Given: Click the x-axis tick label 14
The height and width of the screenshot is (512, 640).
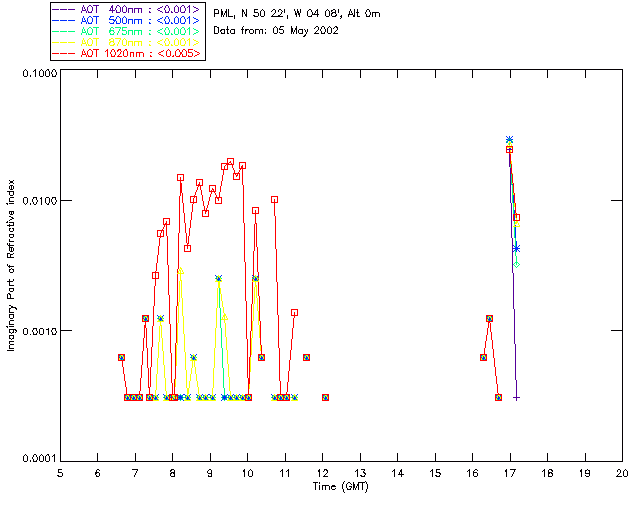Looking at the screenshot, I should (x=398, y=473).
